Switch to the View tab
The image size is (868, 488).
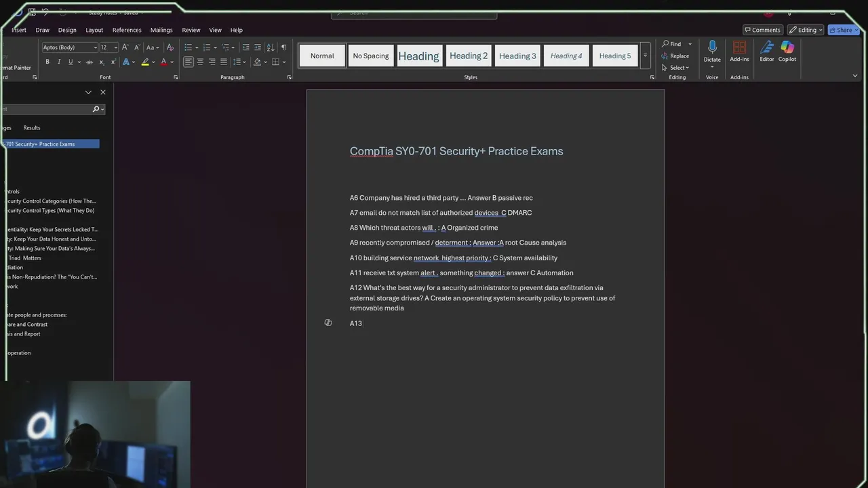(215, 30)
